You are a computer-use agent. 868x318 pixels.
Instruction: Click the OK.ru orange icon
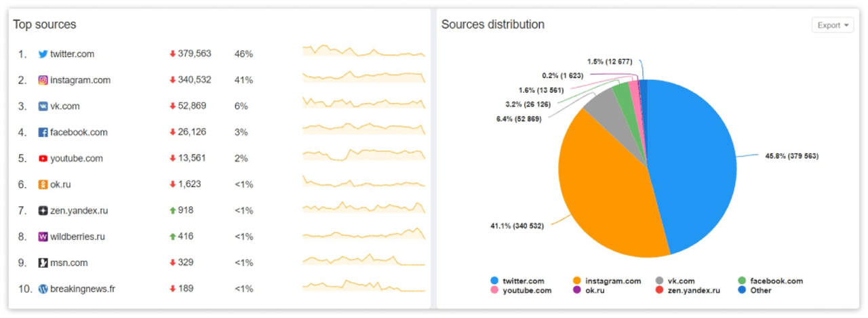[x=43, y=184]
